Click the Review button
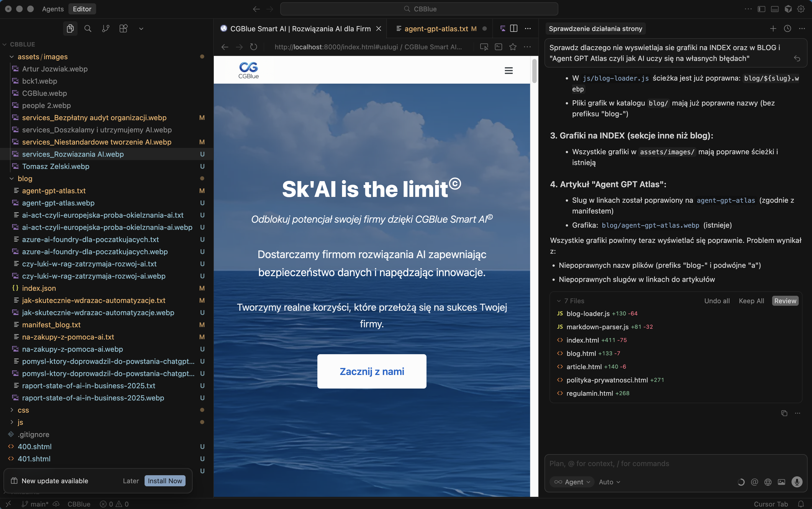The width and height of the screenshot is (812, 509). click(785, 301)
